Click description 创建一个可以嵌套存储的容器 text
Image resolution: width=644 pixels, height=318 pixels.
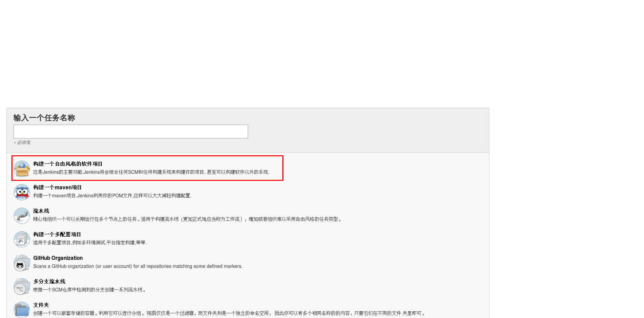pyautogui.click(x=229, y=313)
